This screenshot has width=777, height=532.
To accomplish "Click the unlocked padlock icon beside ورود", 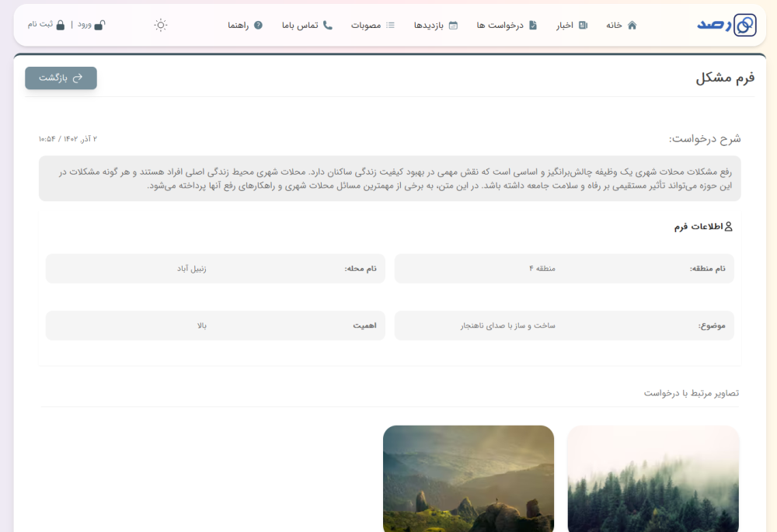I will pyautogui.click(x=99, y=25).
